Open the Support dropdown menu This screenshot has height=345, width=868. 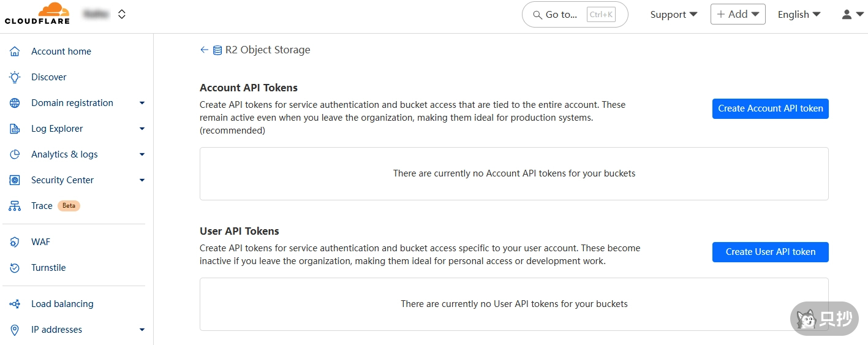674,14
